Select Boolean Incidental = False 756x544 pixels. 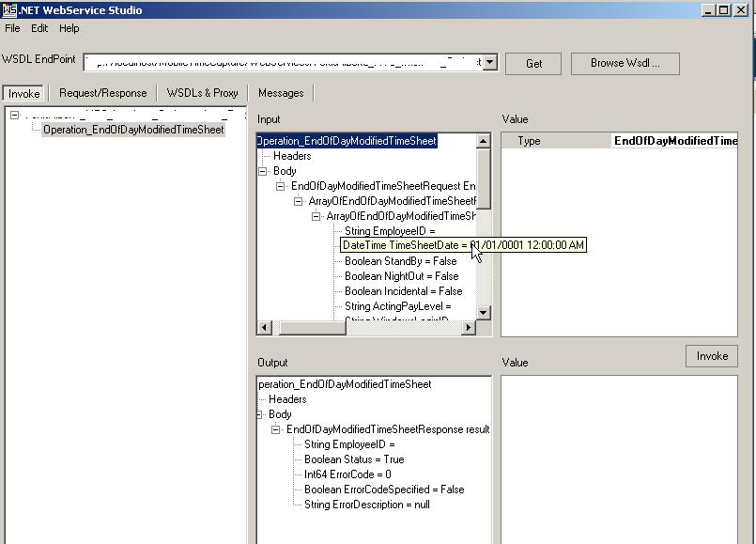point(404,291)
